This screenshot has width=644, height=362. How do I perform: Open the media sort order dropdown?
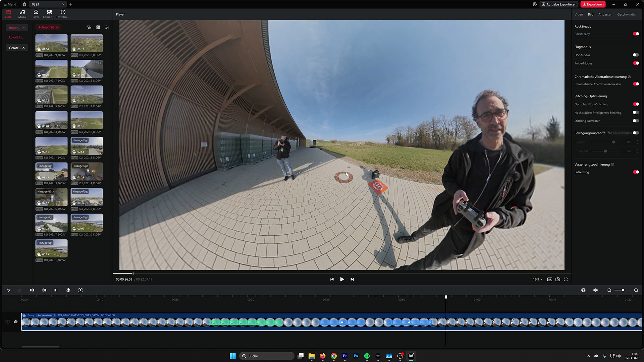tap(107, 27)
